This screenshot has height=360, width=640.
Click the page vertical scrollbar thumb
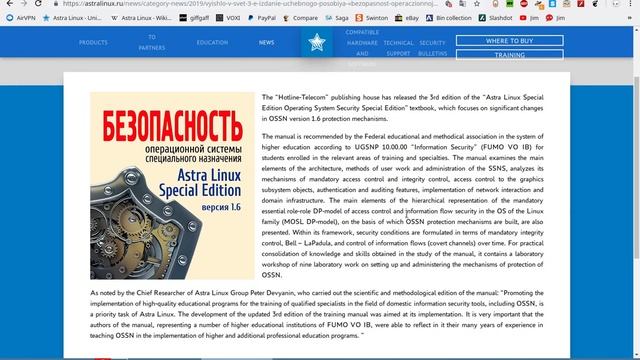(636, 167)
